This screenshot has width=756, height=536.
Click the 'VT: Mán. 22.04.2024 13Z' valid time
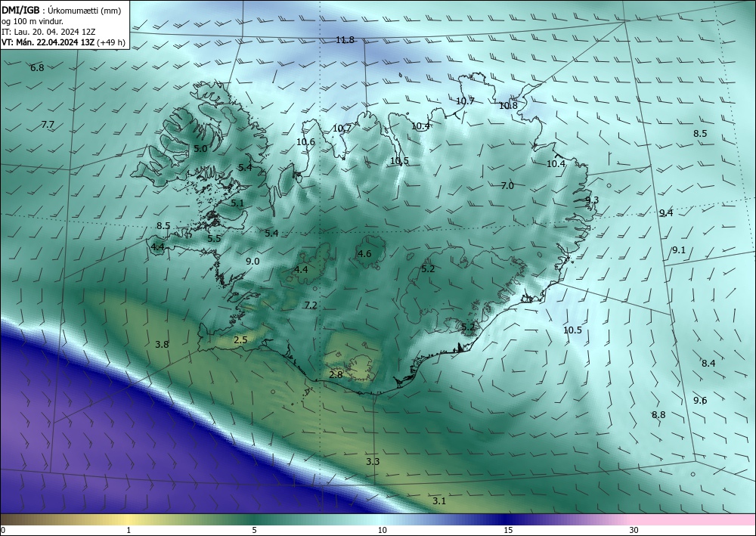(48, 42)
